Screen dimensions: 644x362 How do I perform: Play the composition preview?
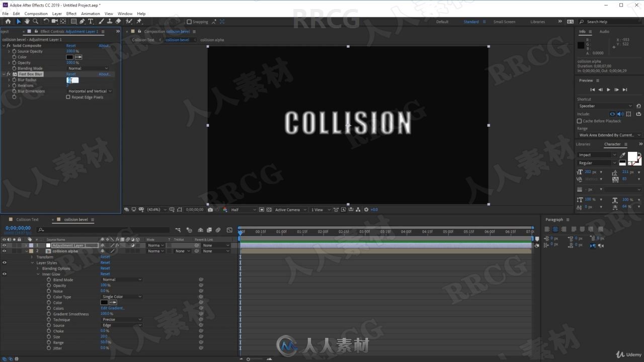[608, 89]
